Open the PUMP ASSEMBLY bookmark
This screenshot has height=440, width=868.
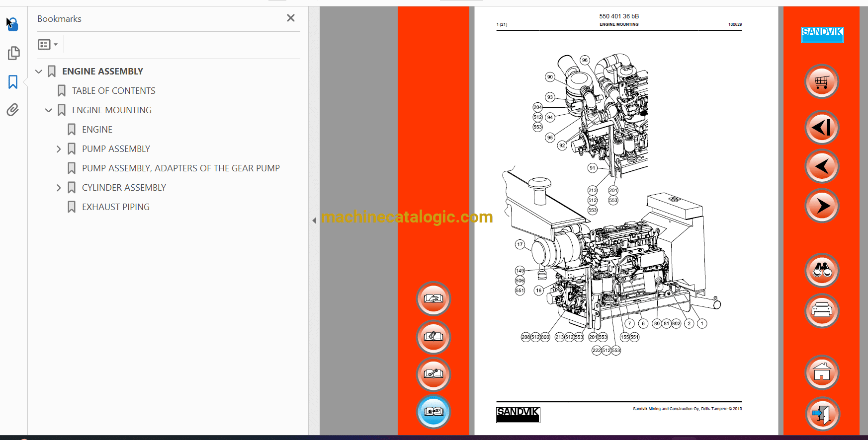(116, 149)
